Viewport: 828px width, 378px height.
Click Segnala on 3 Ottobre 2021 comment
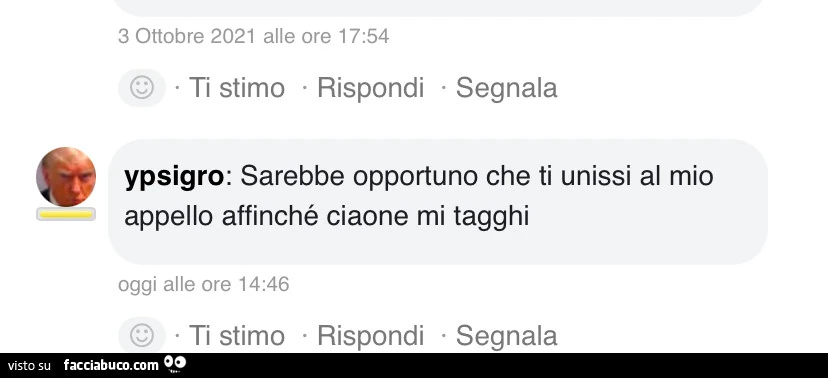[x=506, y=88]
